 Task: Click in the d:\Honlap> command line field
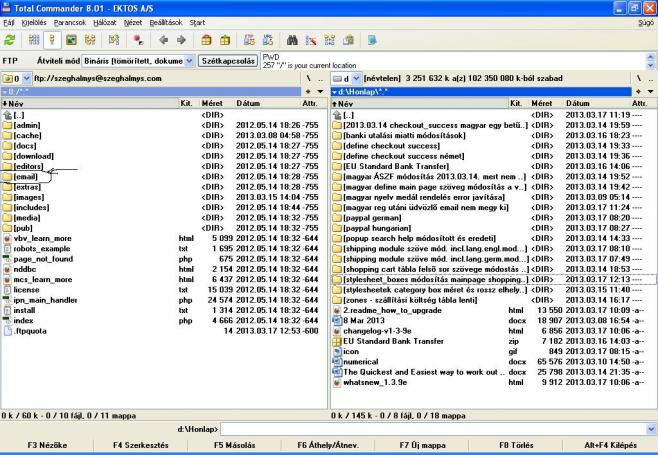click(x=433, y=429)
